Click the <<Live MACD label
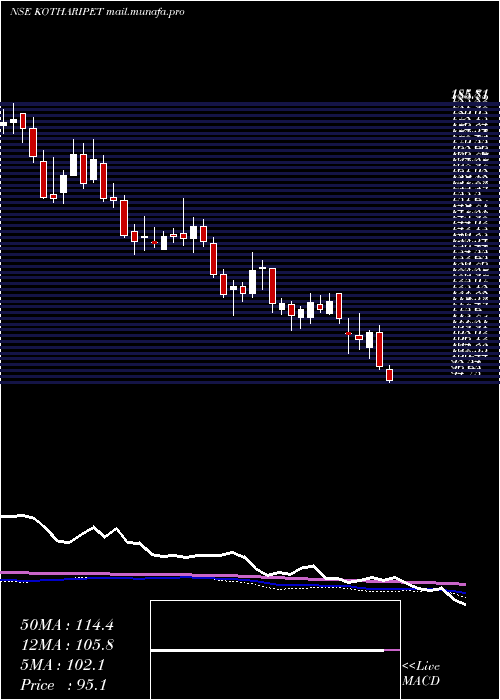The height and width of the screenshot is (700, 500). (x=421, y=674)
